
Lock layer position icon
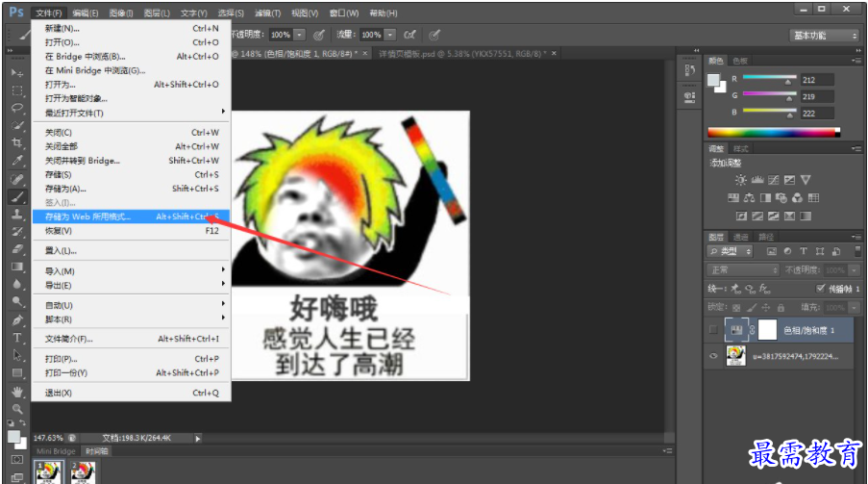[x=766, y=307]
